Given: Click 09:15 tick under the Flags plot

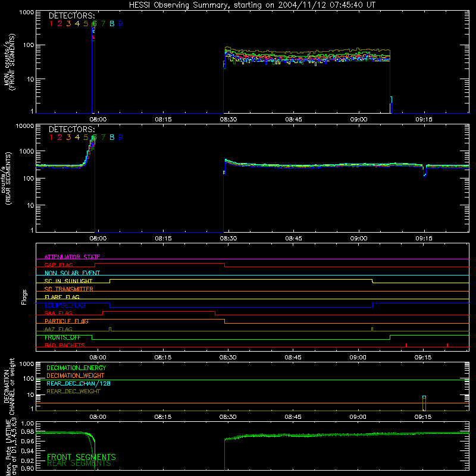Looking at the screenshot, I should click(423, 358).
